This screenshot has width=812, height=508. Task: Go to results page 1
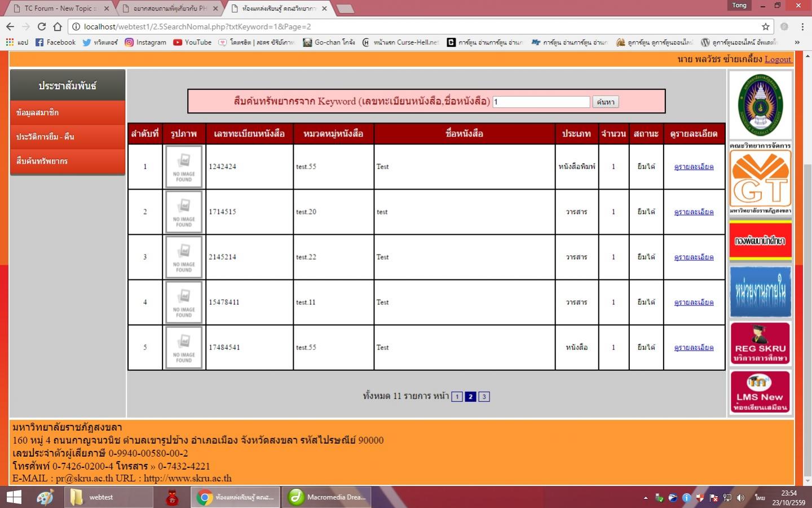pyautogui.click(x=457, y=397)
